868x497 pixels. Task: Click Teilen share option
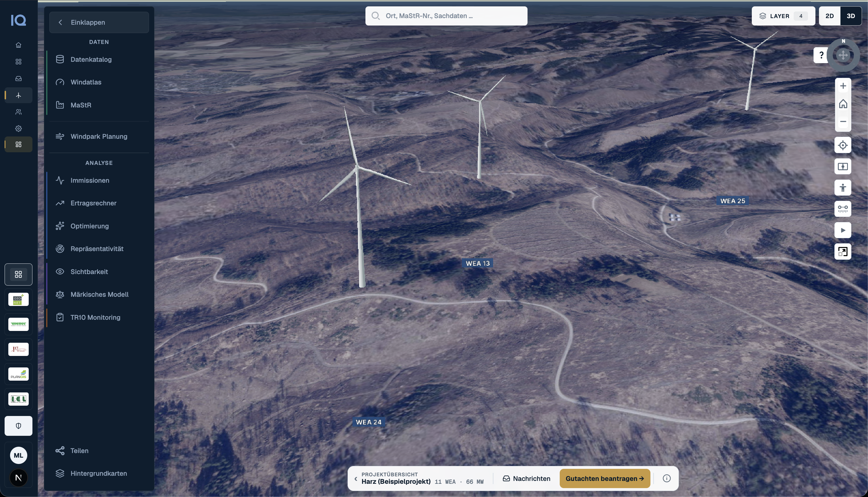(99, 450)
